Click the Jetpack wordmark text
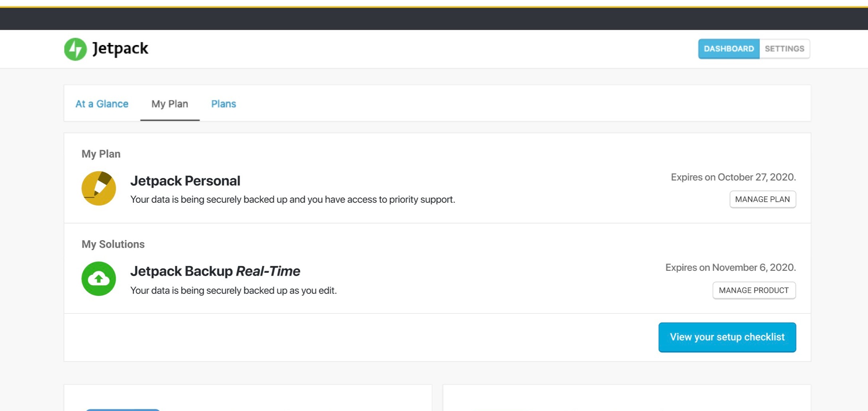The image size is (868, 411). (x=120, y=49)
